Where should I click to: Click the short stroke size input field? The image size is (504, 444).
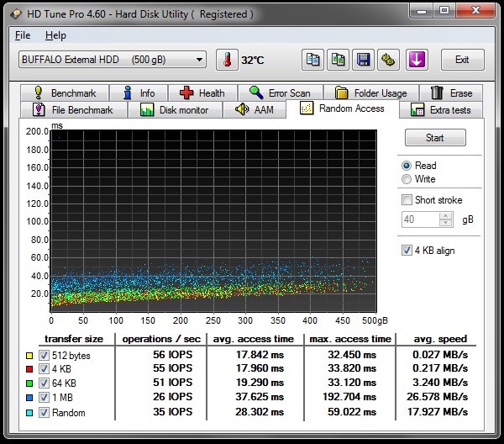point(420,219)
